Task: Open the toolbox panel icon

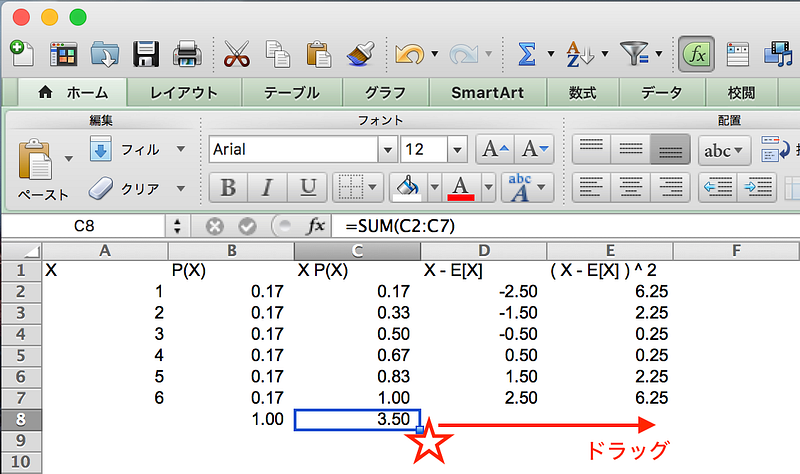Action: (x=738, y=54)
